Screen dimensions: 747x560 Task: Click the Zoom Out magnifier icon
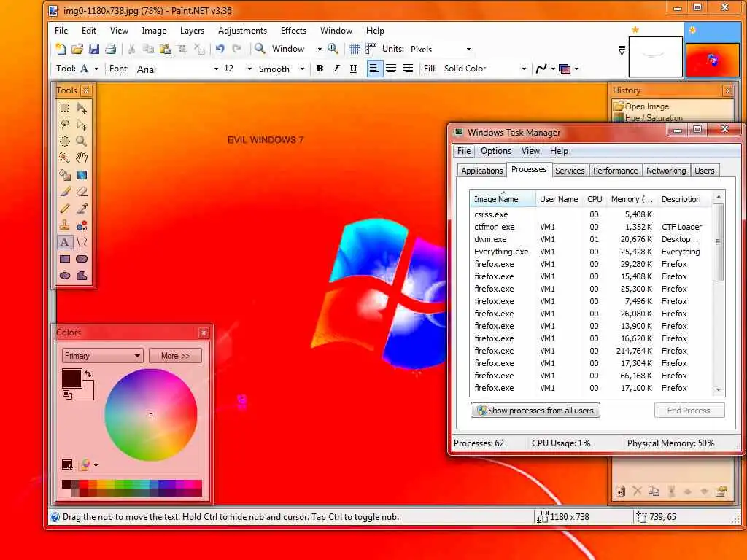click(x=260, y=49)
